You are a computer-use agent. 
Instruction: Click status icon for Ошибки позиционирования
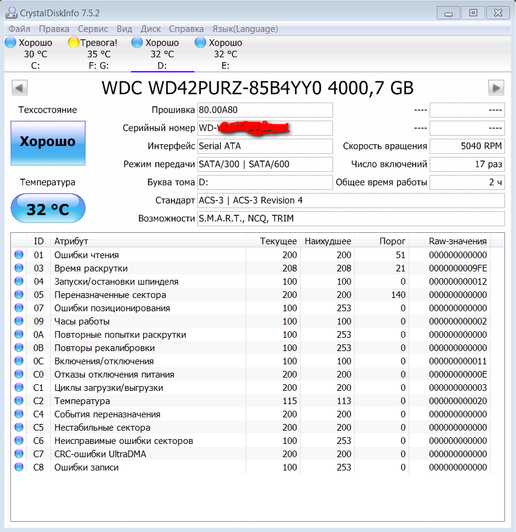point(19,308)
